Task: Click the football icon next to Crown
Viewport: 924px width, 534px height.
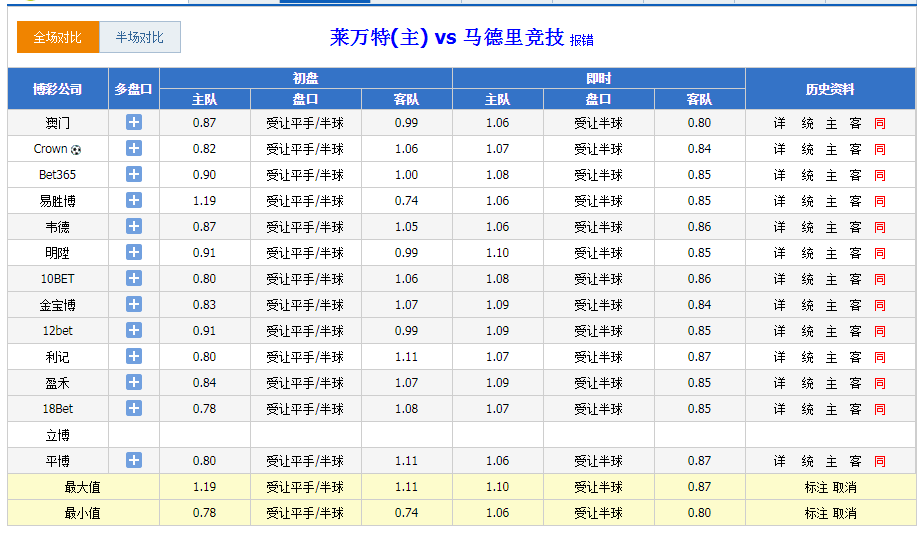Action: pyautogui.click(x=76, y=150)
